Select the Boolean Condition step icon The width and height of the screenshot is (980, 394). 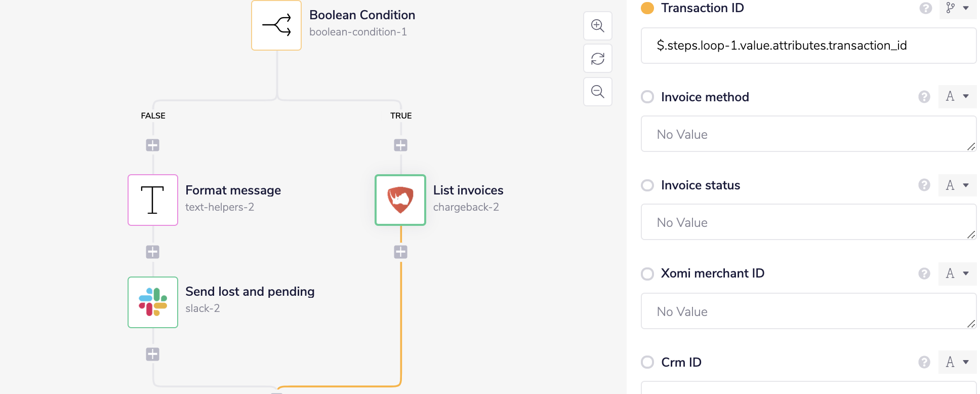point(276,25)
